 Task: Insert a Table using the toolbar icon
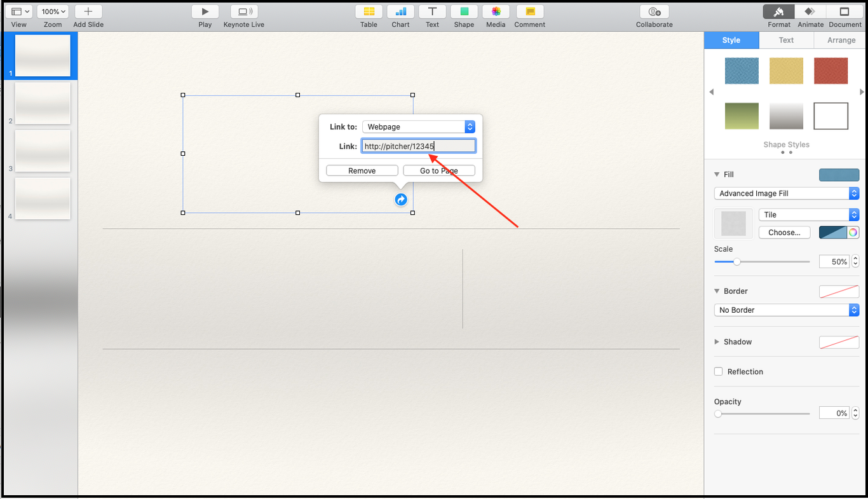click(369, 11)
